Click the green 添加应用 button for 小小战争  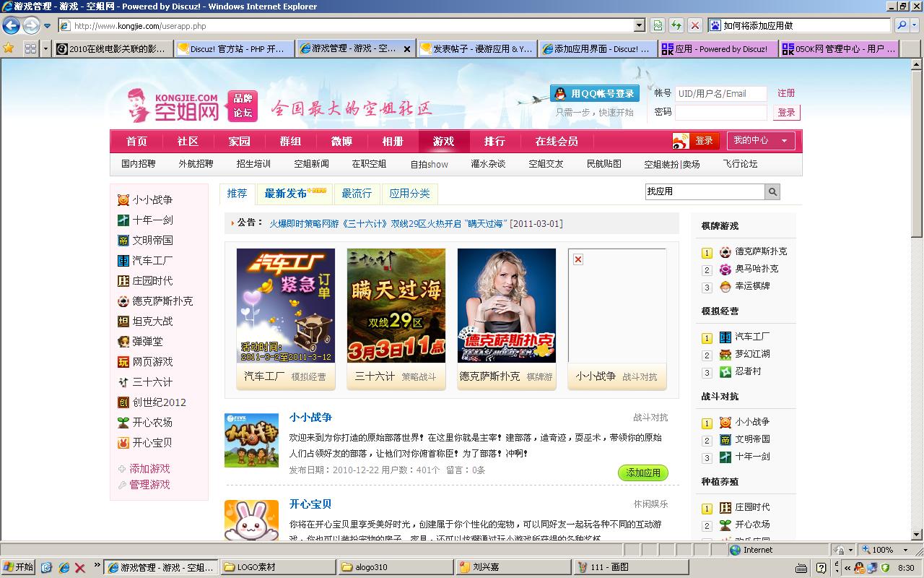pyautogui.click(x=643, y=473)
